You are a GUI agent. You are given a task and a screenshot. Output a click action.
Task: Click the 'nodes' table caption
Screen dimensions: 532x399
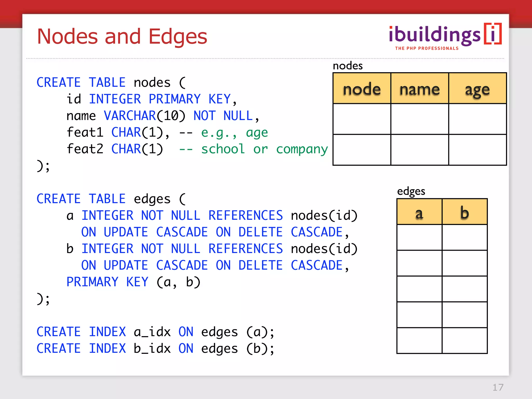tap(348, 66)
